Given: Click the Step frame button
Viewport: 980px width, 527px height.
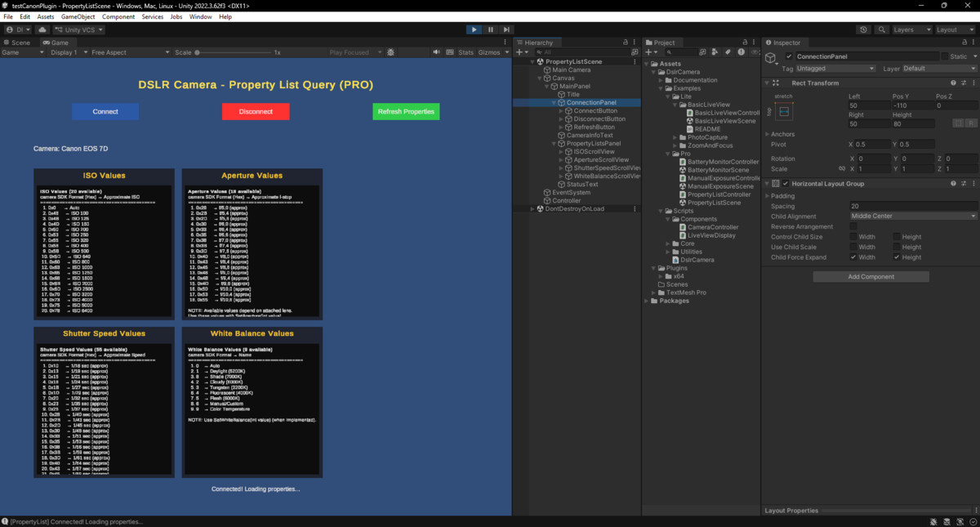Looking at the screenshot, I should point(506,29).
